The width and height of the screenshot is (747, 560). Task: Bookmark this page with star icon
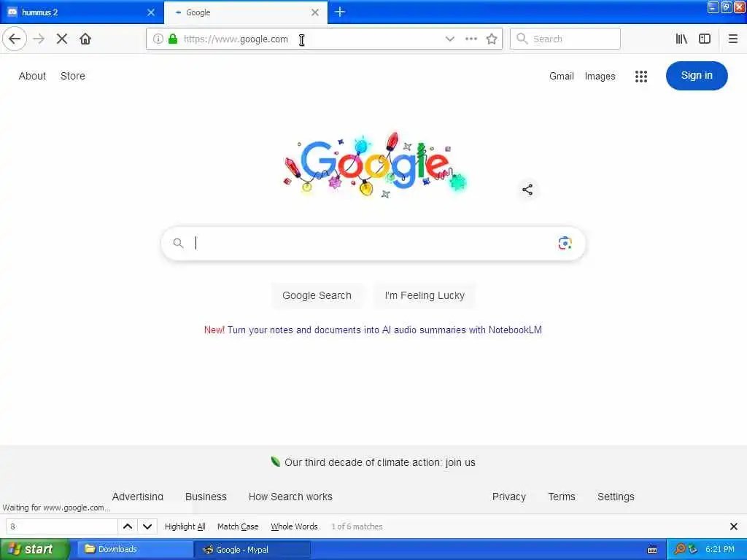492,39
